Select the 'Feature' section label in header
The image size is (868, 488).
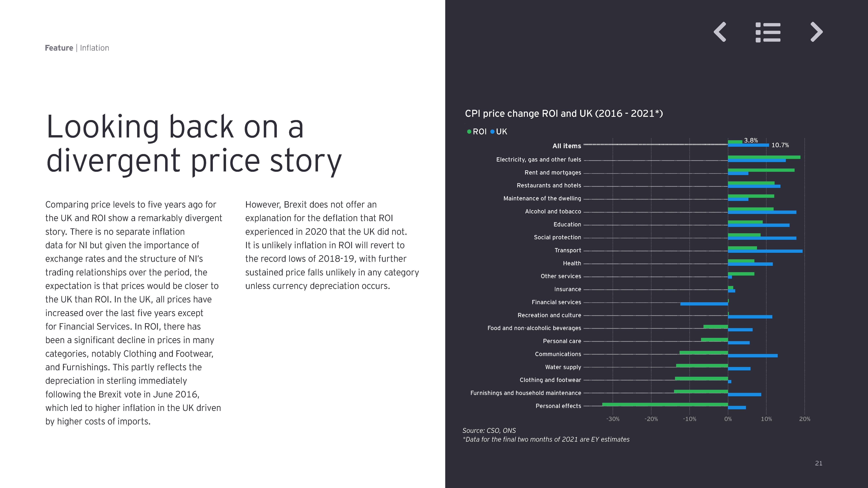[x=59, y=48]
